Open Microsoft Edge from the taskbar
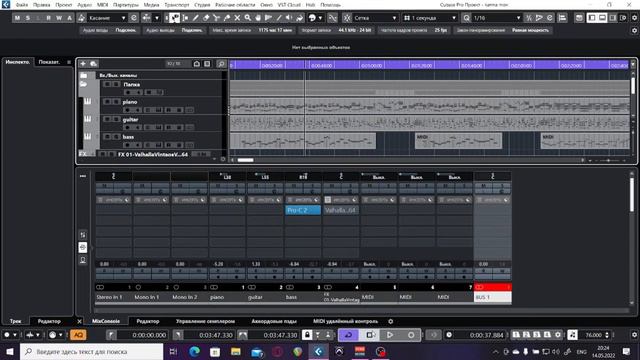Screen dimensions: 640x360 click(x=194, y=351)
